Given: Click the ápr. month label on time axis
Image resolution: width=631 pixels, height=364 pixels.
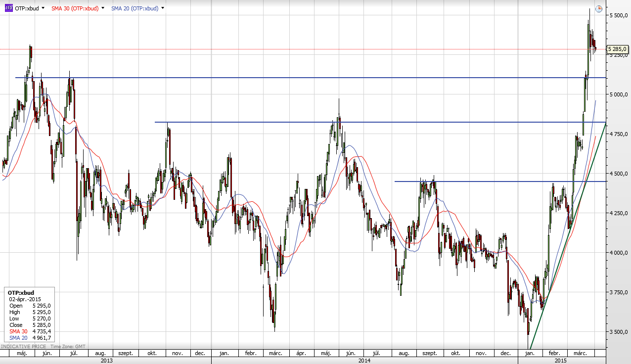Looking at the screenshot, I should click(x=300, y=354).
